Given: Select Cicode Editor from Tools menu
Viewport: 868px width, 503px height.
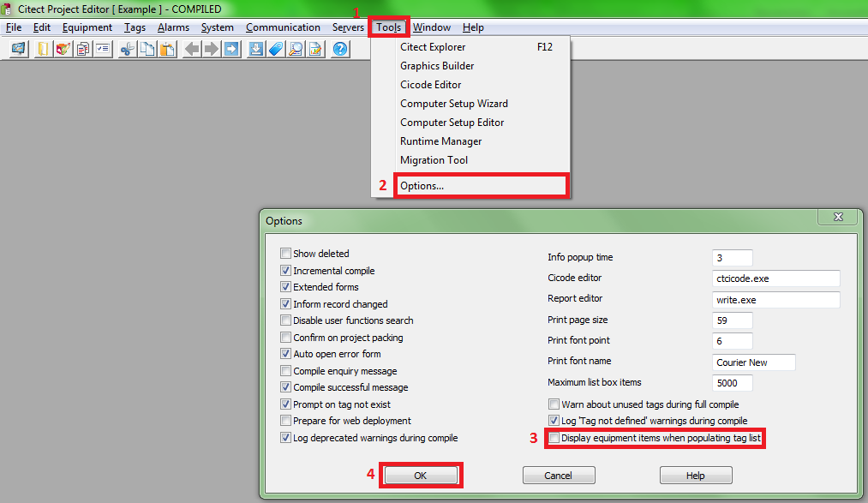Looking at the screenshot, I should pos(471,85).
